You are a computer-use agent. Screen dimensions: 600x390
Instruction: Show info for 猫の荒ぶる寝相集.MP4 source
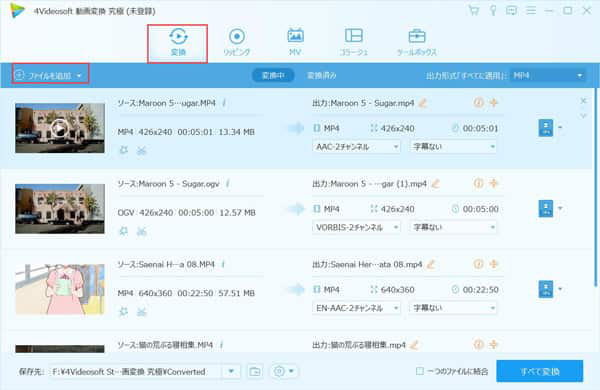click(x=222, y=345)
